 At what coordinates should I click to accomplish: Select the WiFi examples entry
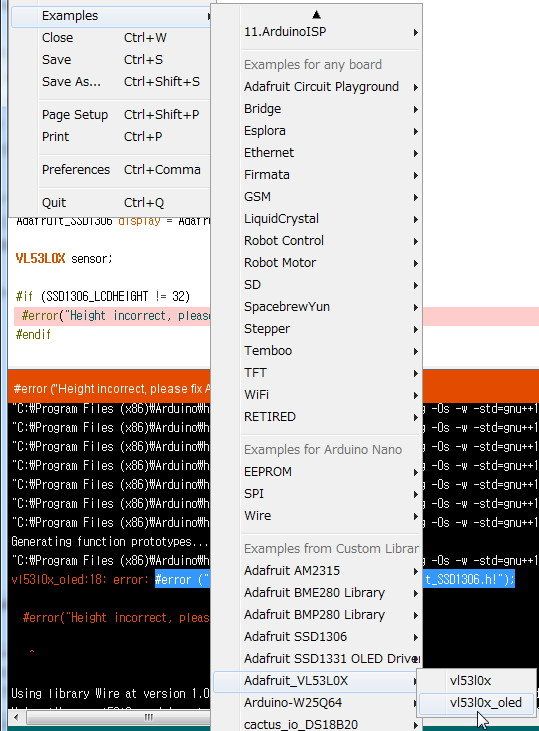pyautogui.click(x=318, y=395)
